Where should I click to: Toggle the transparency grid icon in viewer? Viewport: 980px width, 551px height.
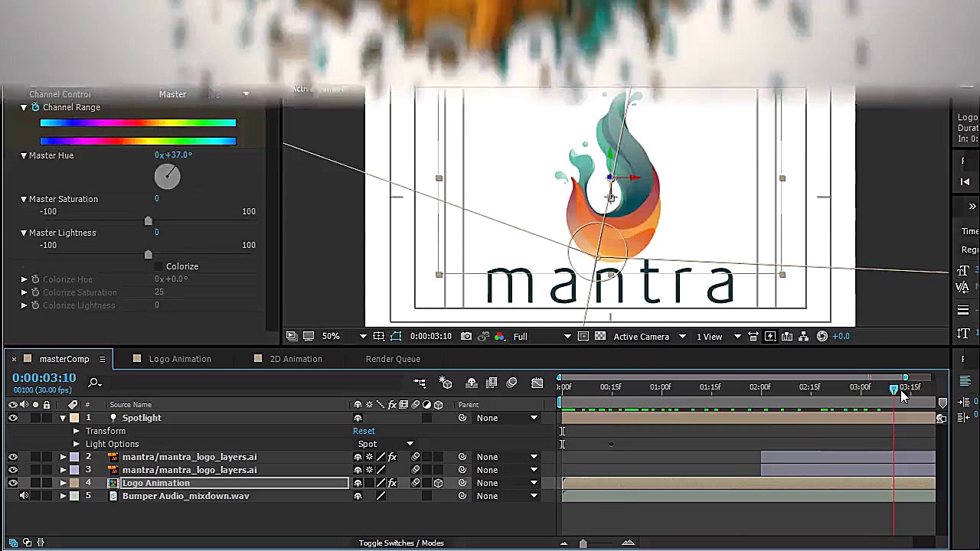(x=600, y=337)
